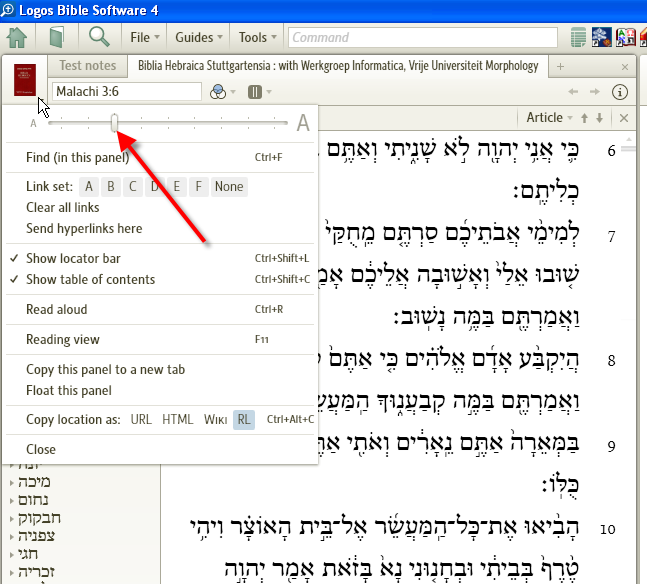The width and height of the screenshot is (647, 584).
Task: Expand the נחום tree item
Action: [x=12, y=500]
